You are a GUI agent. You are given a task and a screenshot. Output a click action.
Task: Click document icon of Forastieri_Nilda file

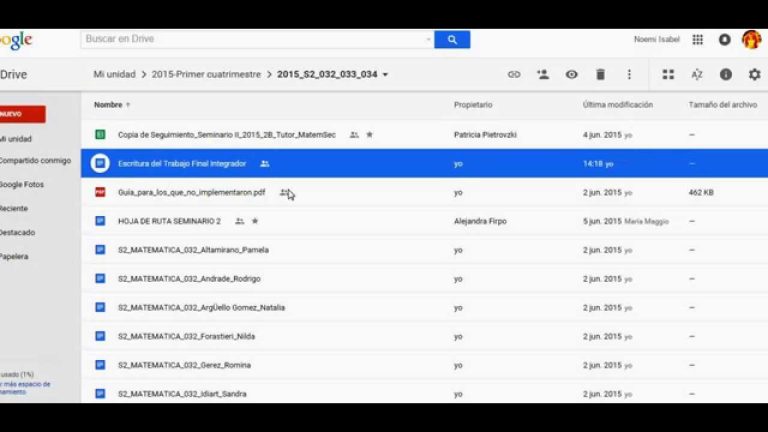(100, 336)
